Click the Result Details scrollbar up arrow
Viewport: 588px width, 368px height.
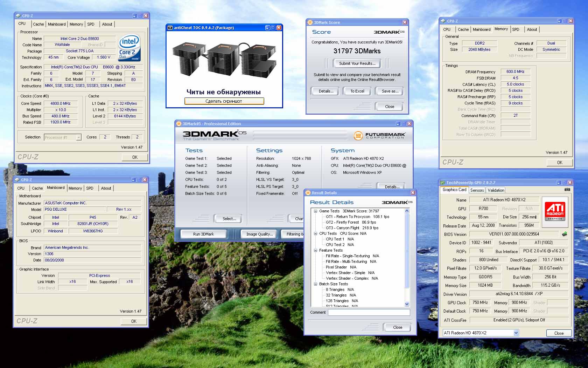pos(407,211)
